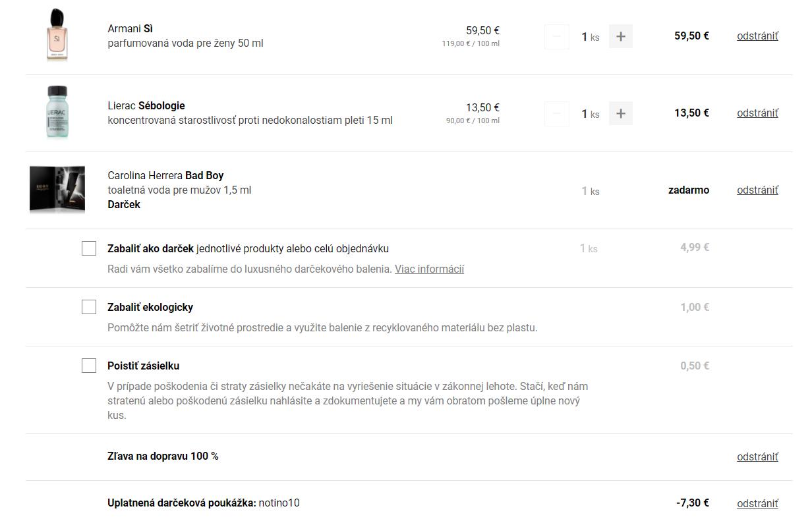This screenshot has width=812, height=521.
Task: Remove Armani Sì from the cart
Action: pyautogui.click(x=757, y=36)
